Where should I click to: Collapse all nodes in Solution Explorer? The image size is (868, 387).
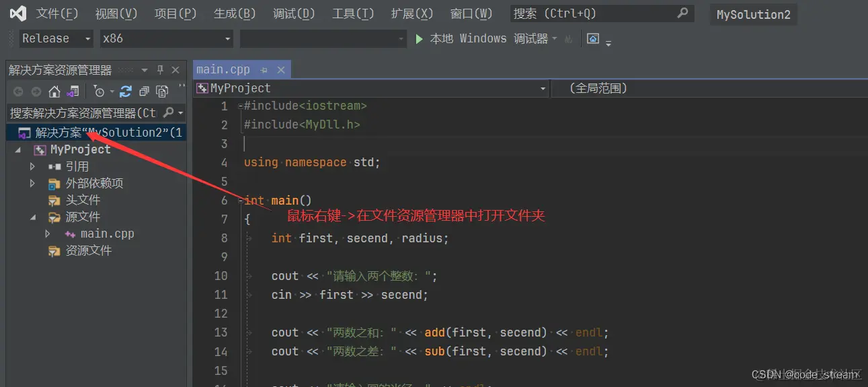pyautogui.click(x=144, y=92)
